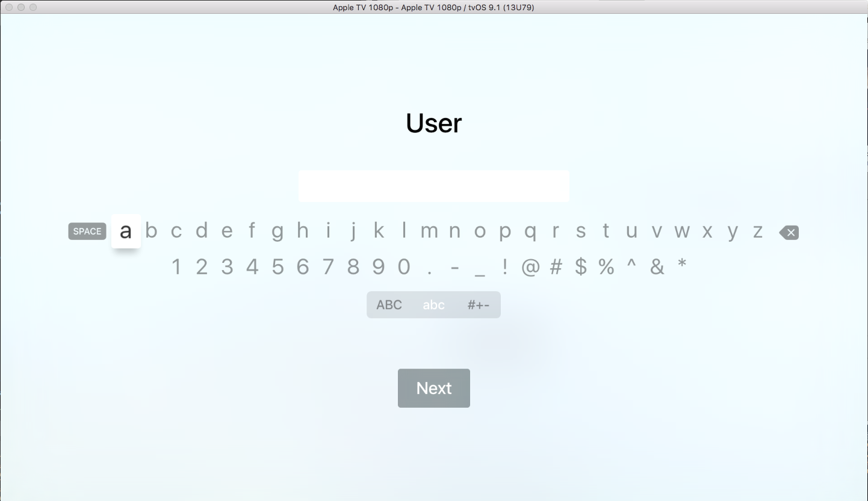Click the Next button
Screen dimensions: 868x501
pyautogui.click(x=433, y=388)
